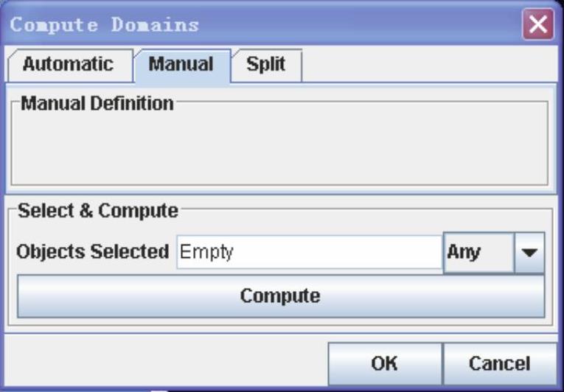564x392 pixels.
Task: Click inside the empty Manual Definition panel
Action: (x=279, y=147)
